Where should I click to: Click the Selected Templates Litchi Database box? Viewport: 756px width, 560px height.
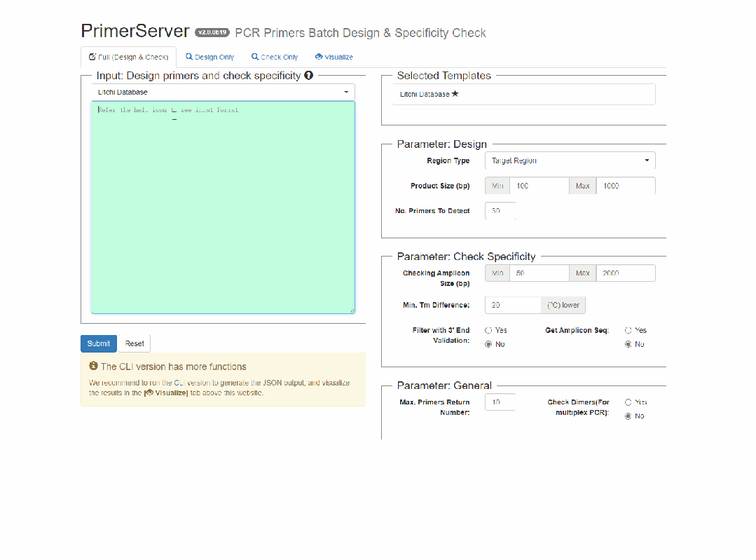pos(524,94)
